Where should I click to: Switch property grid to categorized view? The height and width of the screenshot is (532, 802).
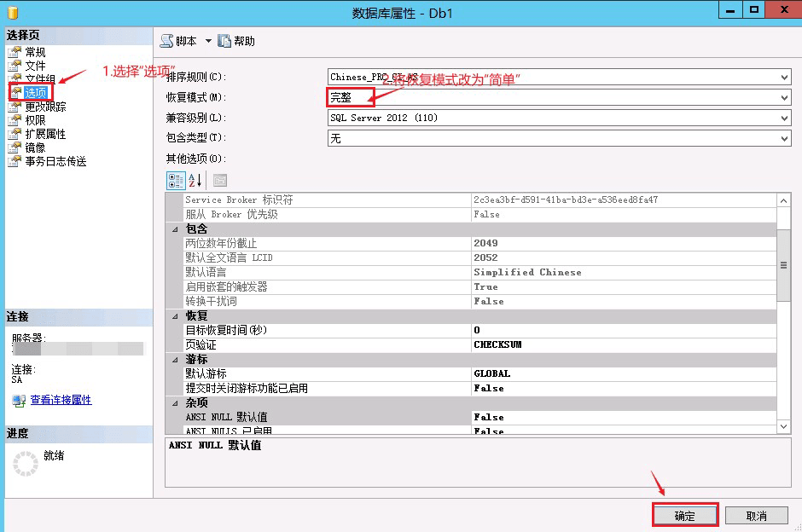click(175, 180)
